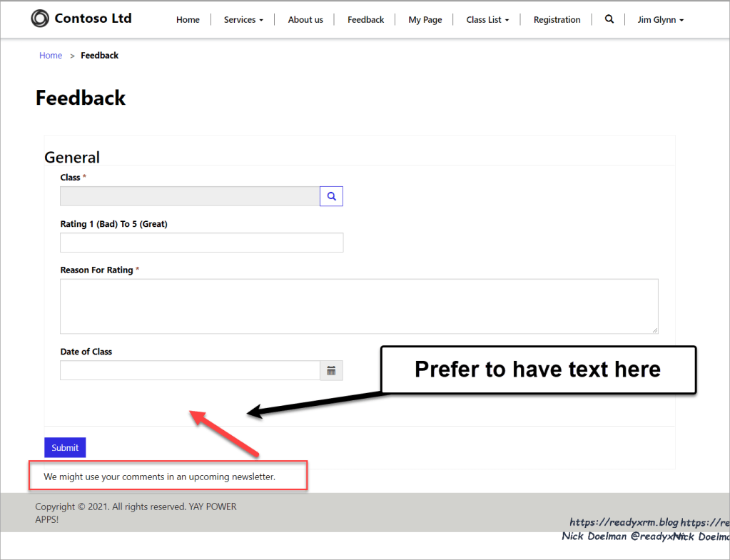Focus the Rating 1 to 5 field
This screenshot has height=560, width=730.
coord(201,243)
